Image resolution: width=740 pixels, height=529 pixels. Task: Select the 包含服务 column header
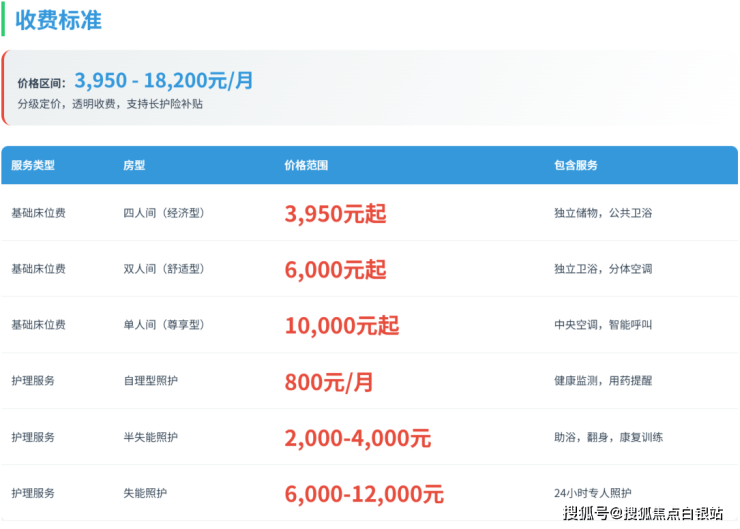[575, 165]
